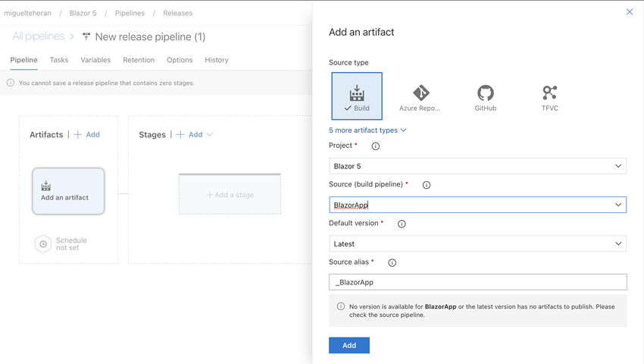Click info icon beside Default version
The image size is (644, 364).
point(402,224)
